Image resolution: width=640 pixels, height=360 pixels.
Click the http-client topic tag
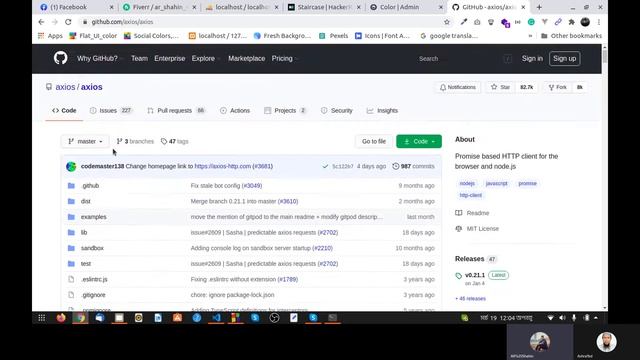coord(471,195)
